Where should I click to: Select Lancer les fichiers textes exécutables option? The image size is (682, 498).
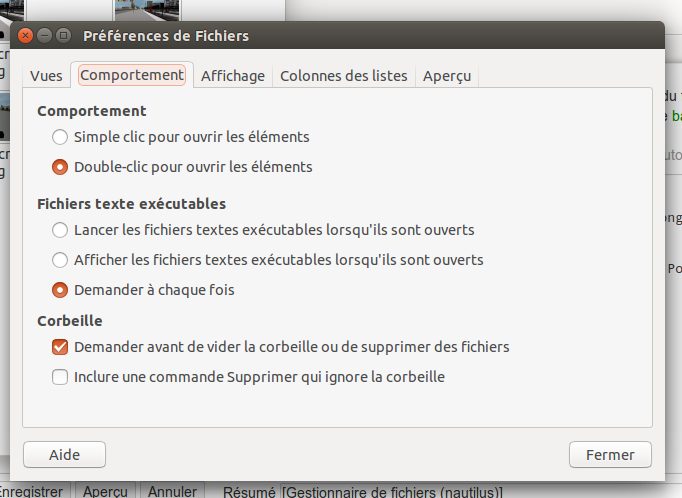(x=61, y=230)
